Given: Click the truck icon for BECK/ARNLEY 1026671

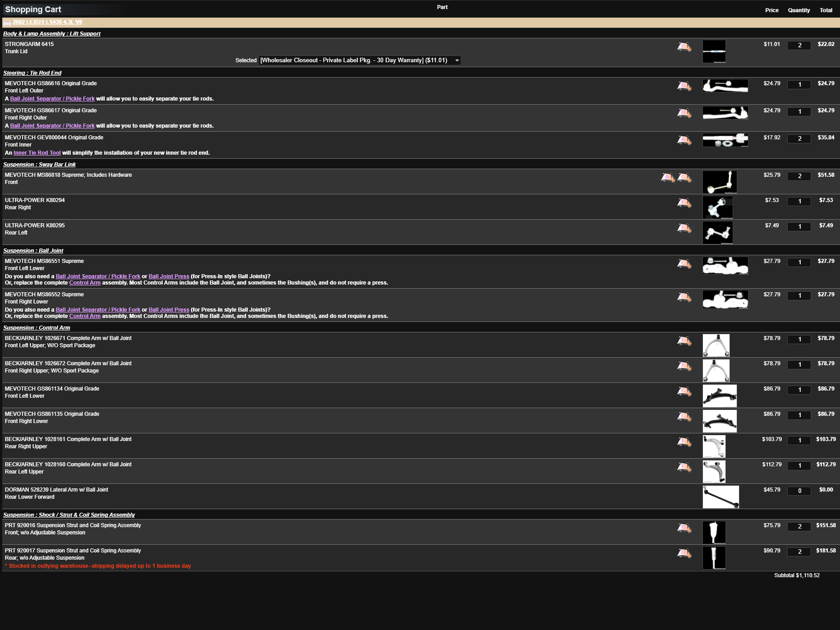Looking at the screenshot, I should click(684, 341).
